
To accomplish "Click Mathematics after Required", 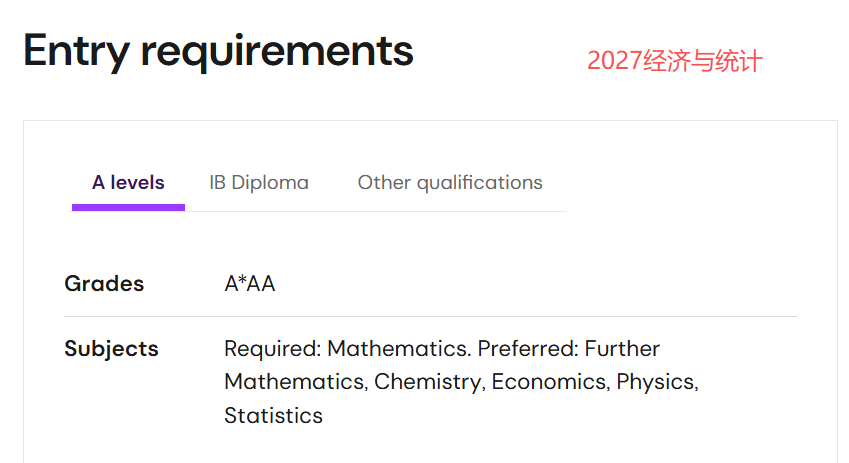I will tap(397, 349).
